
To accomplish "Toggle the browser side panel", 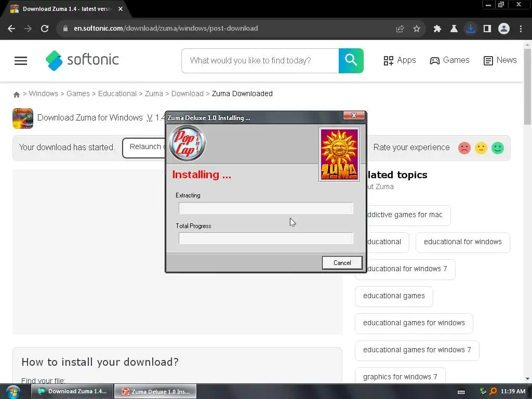I will tap(487, 29).
